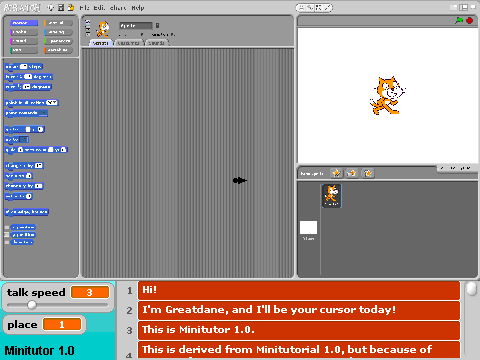Click the list scrollbar handle beside Hi!

point(472,289)
